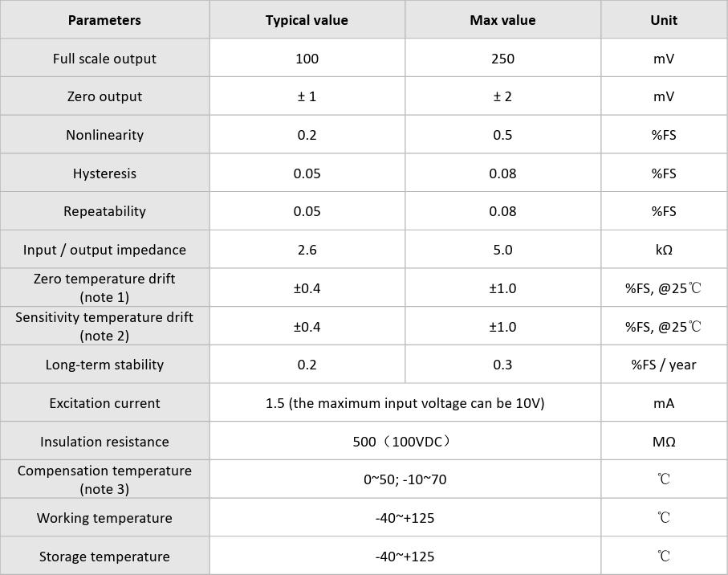The image size is (728, 575).
Task: Select Repeatability typical value 0.05 cell
Action: point(307,211)
